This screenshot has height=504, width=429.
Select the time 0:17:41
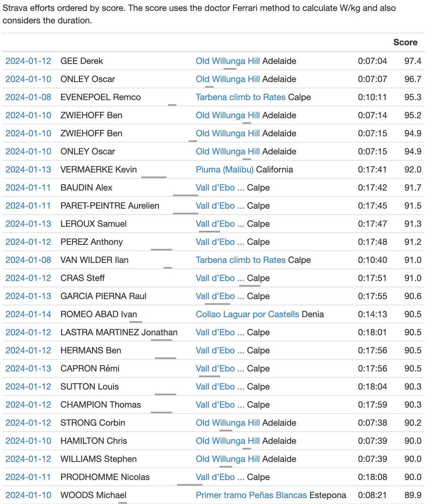372,169
